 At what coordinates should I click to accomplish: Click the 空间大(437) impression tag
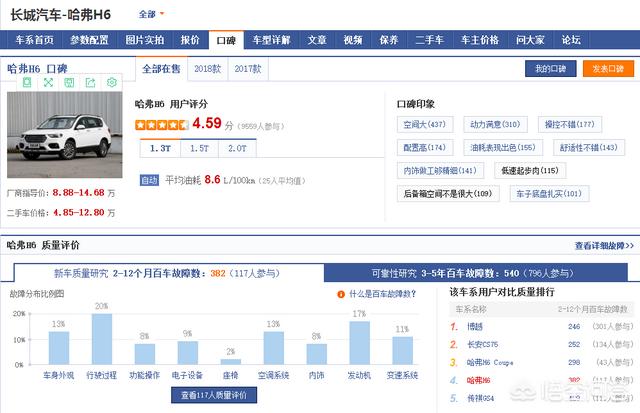click(x=425, y=124)
